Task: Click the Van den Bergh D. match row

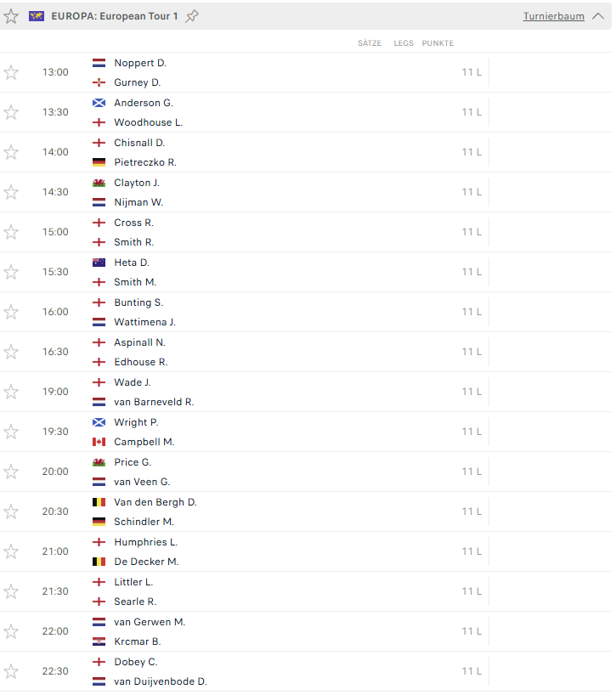Action: point(306,511)
